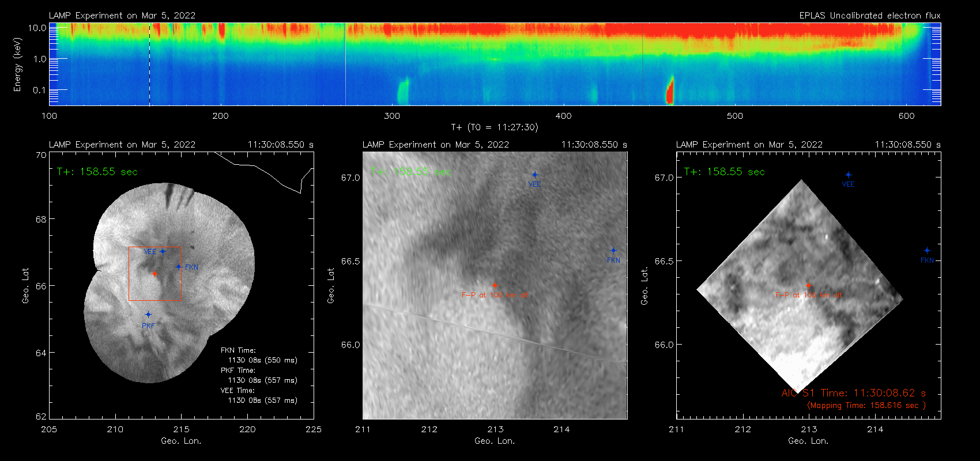
Task: Click the LAMP Experiment title above the AIC S1 panel
Action: pyautogui.click(x=749, y=145)
